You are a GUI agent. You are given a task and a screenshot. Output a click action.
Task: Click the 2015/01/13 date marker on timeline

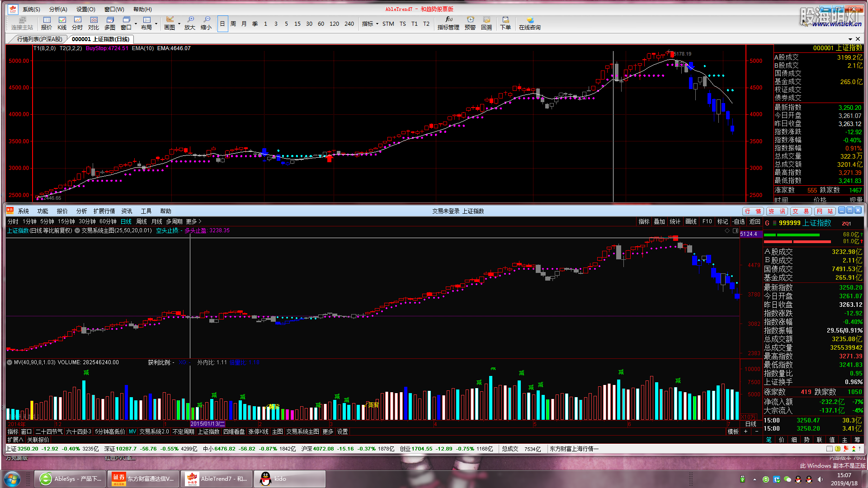(x=208, y=424)
